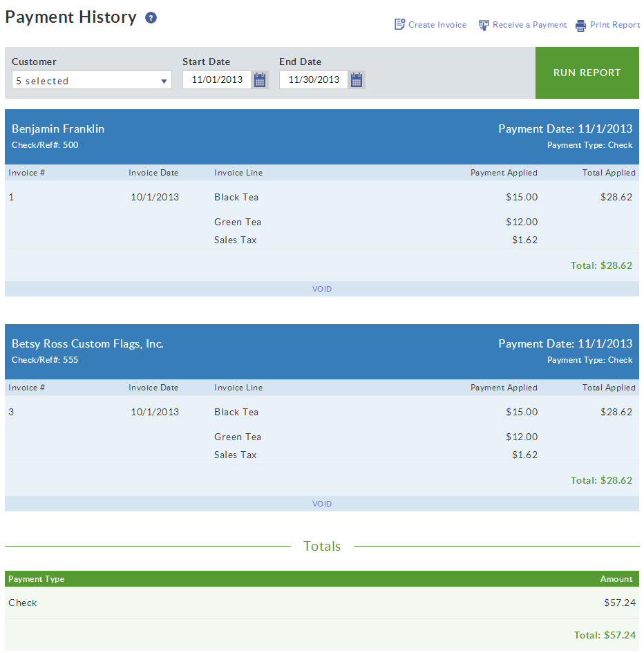Click the RUN REPORT button
The width and height of the screenshot is (644, 653).
587,73
